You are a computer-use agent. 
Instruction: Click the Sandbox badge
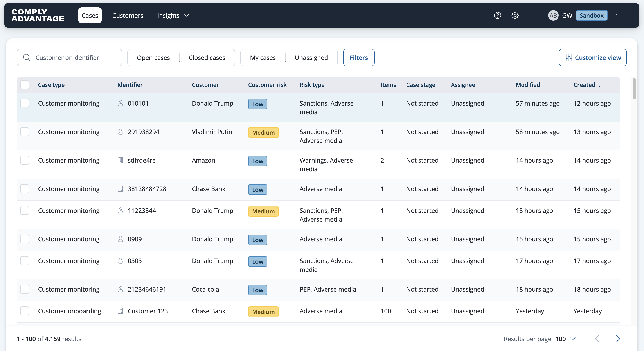(592, 16)
